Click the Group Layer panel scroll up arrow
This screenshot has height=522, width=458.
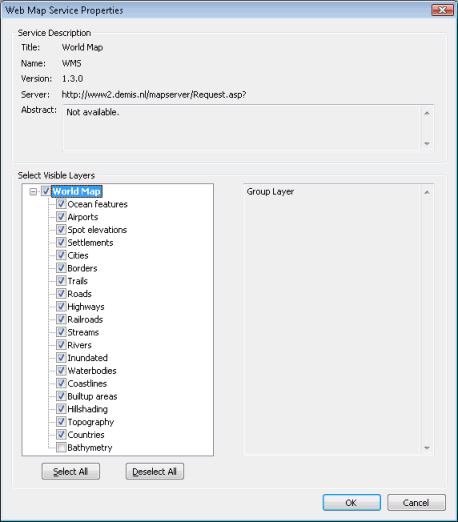tap(427, 192)
